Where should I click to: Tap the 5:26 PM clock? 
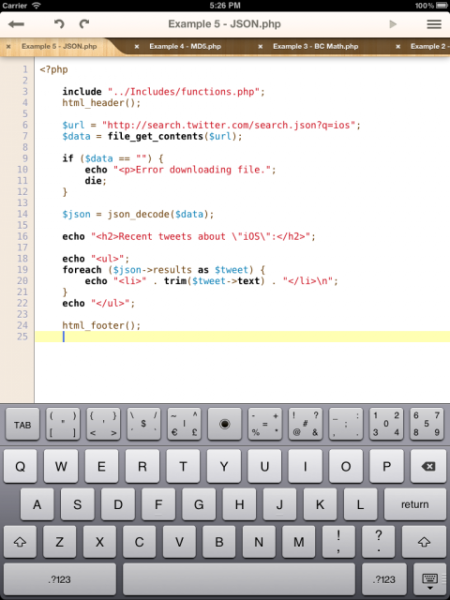click(x=225, y=5)
